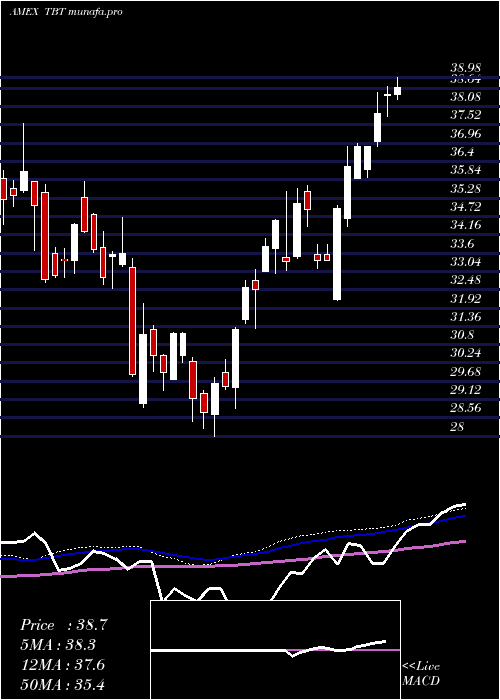Select the 38.08 price axis label
The image size is (500, 700).
click(466, 97)
